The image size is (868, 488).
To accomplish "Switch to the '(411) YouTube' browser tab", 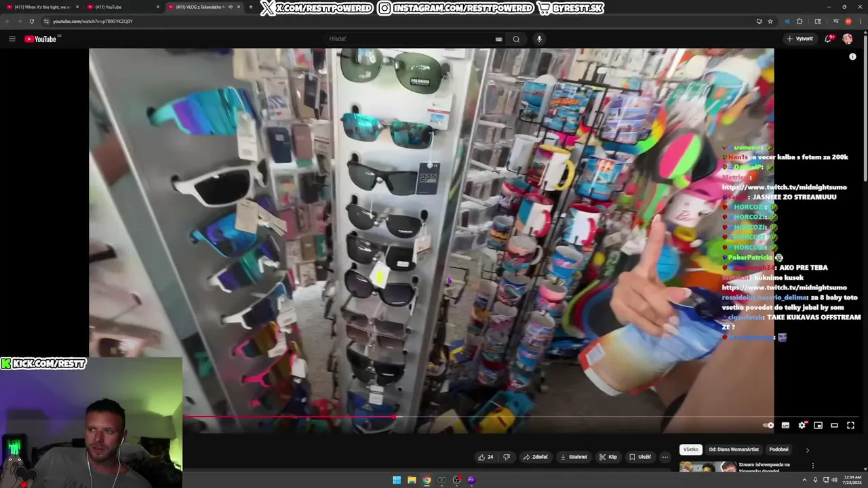I will [122, 7].
